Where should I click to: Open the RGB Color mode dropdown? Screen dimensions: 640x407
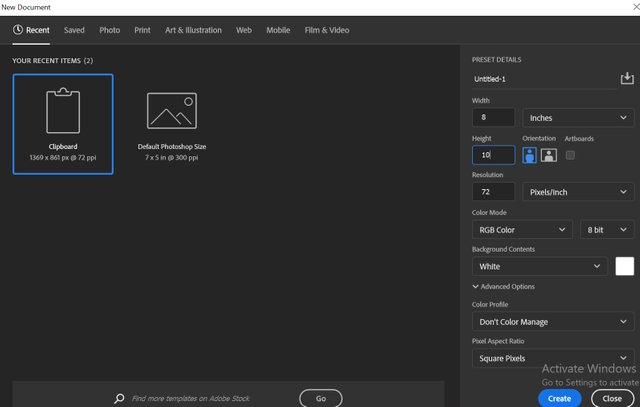(x=522, y=230)
